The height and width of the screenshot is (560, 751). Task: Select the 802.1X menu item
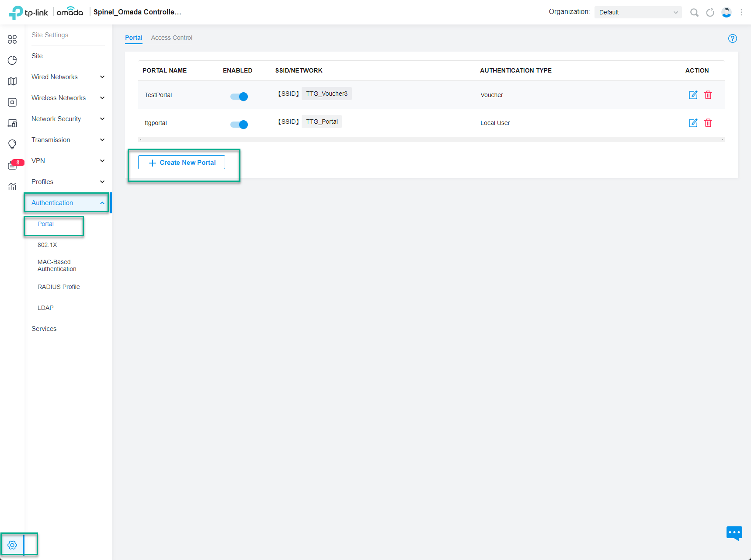(x=47, y=245)
